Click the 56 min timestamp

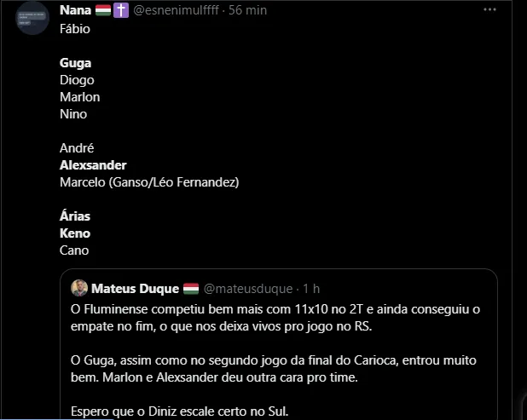tap(248, 10)
